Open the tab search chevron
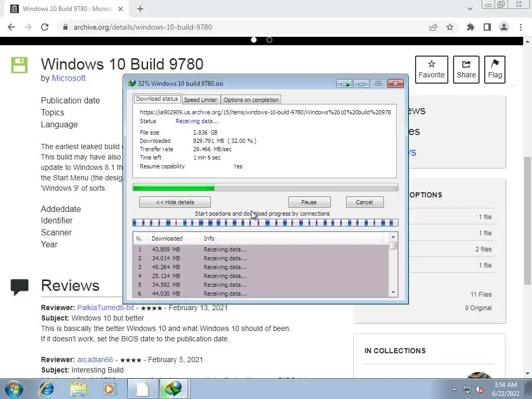 click(470, 9)
